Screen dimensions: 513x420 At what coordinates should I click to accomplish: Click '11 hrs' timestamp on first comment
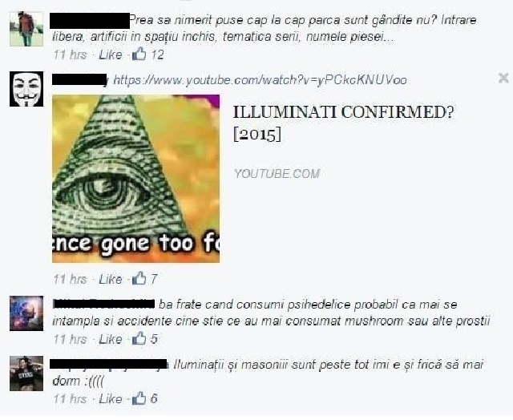click(x=71, y=55)
